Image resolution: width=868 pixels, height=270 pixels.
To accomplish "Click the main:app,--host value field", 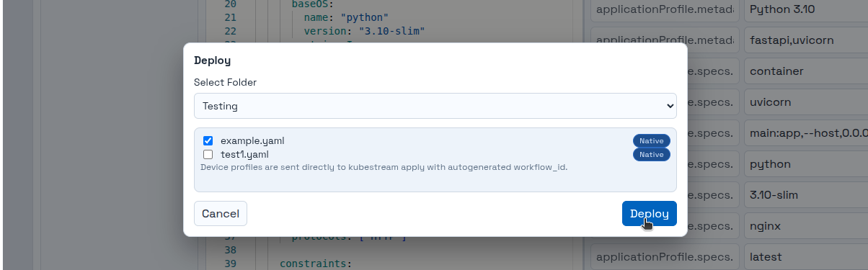I will point(806,133).
